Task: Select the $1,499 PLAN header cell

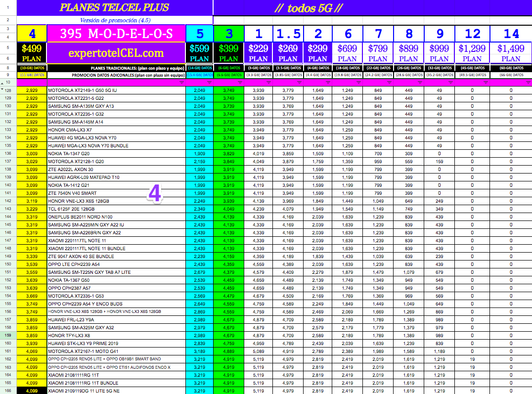Action: pos(511,53)
